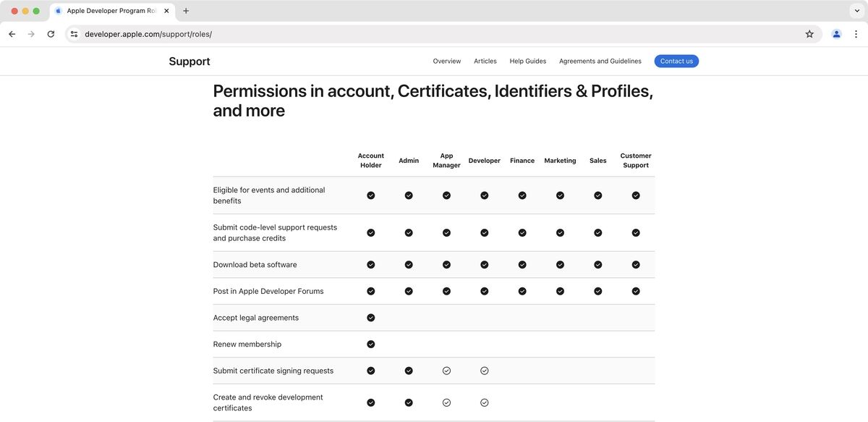Open a new tab with plus icon
The height and width of the screenshot is (422, 868).
[186, 11]
